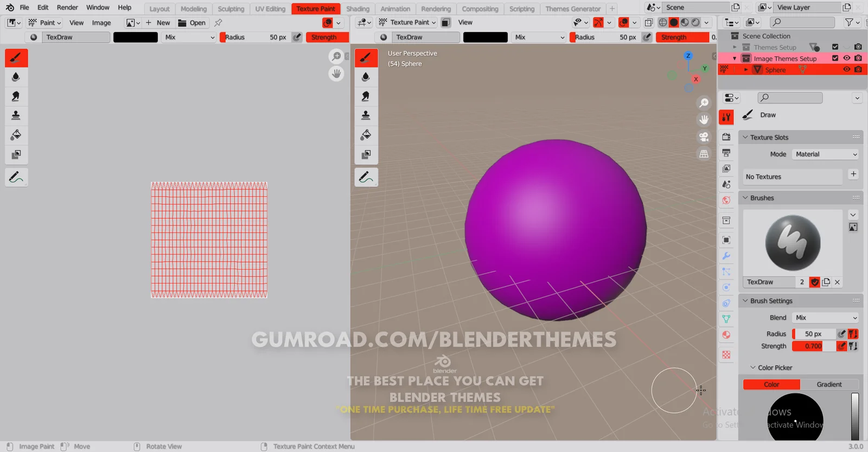
Task: Open the File menu
Action: (x=24, y=8)
